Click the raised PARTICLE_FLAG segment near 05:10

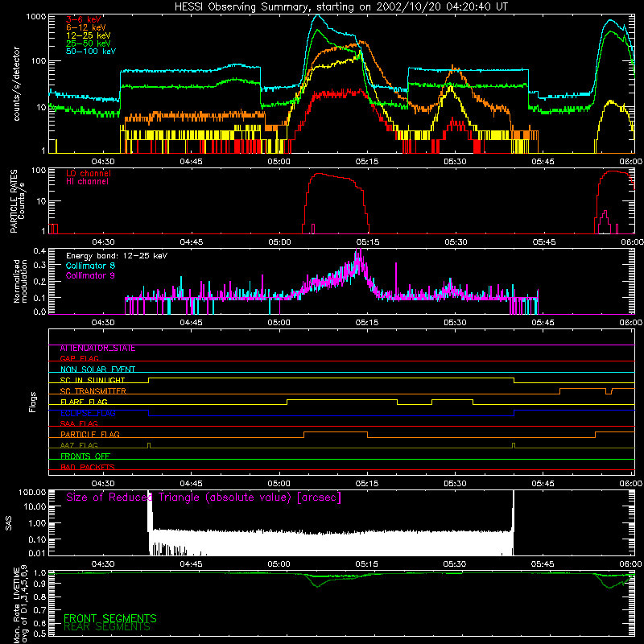tap(336, 432)
